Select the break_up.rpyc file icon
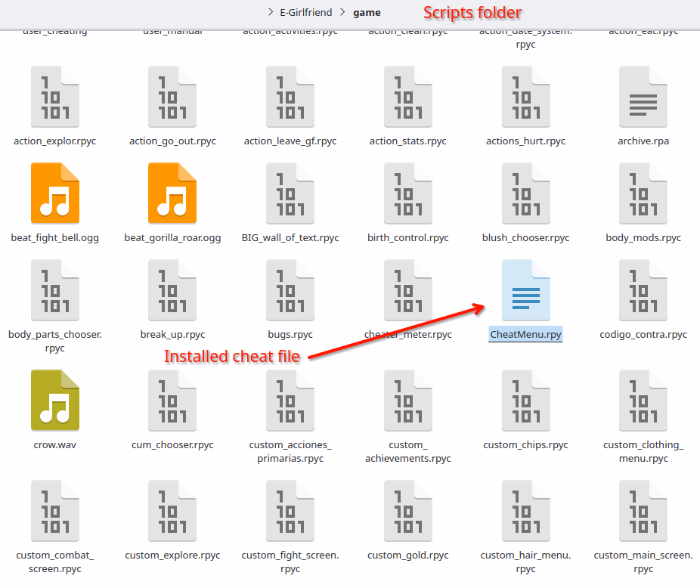The image size is (700, 588). (x=172, y=290)
